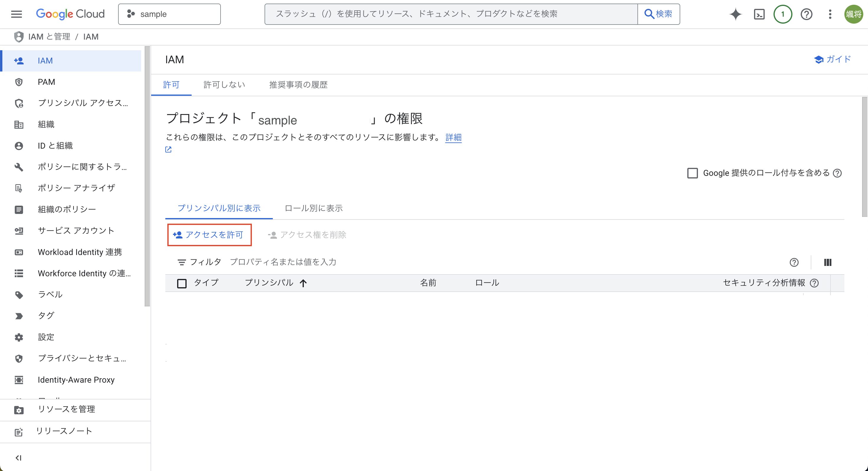The width and height of the screenshot is (868, 471).
Task: Open help icon beside Google 提供のロール付与
Action: tap(837, 173)
